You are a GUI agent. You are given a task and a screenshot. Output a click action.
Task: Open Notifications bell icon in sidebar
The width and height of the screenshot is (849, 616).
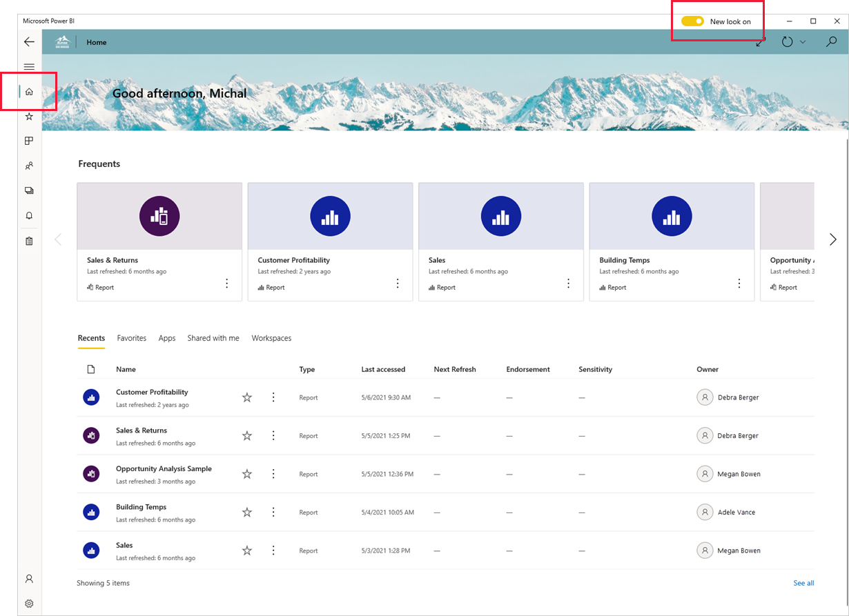(x=29, y=216)
